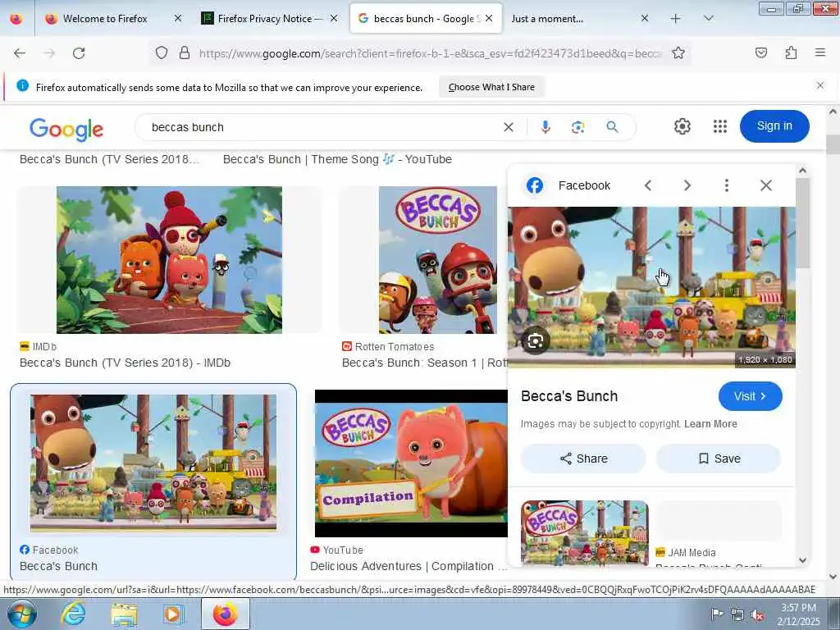This screenshot has width=840, height=630.
Task: Open Becca's Bunch Theme Song YouTube link
Action: 337,159
